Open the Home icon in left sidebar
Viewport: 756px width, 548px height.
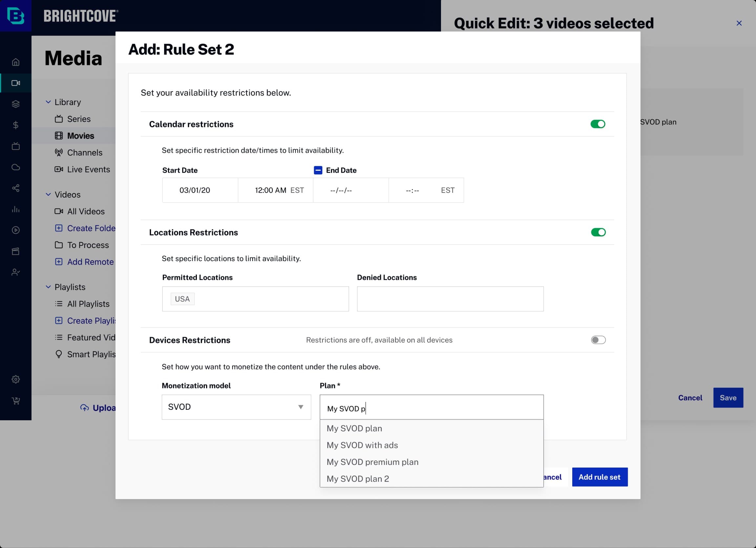pyautogui.click(x=16, y=62)
